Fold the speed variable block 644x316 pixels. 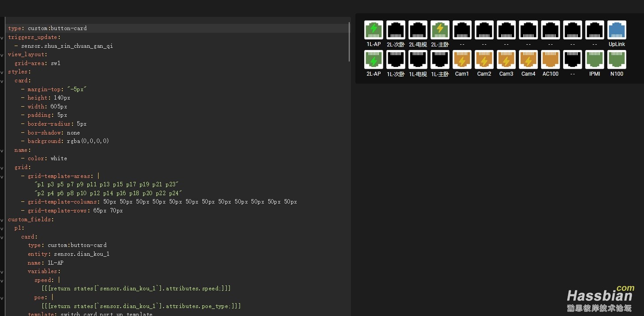tap(2, 280)
